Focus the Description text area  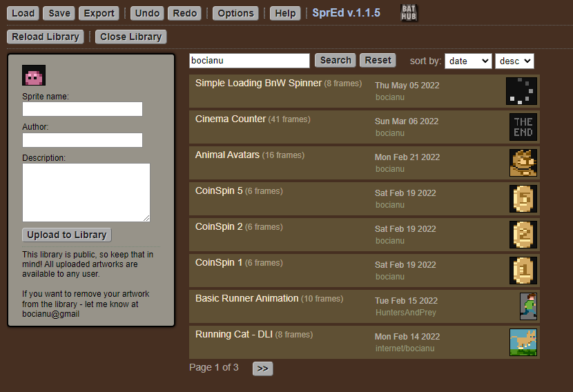86,193
